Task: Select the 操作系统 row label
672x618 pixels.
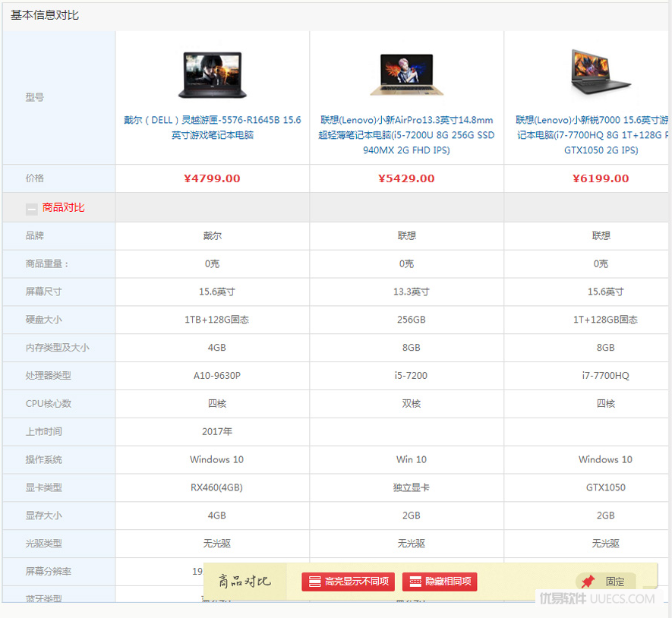Action: pyautogui.click(x=44, y=460)
